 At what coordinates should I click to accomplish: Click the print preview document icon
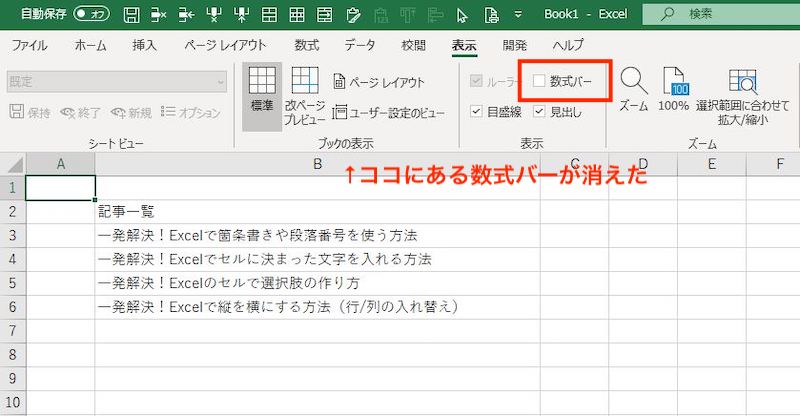[491, 15]
